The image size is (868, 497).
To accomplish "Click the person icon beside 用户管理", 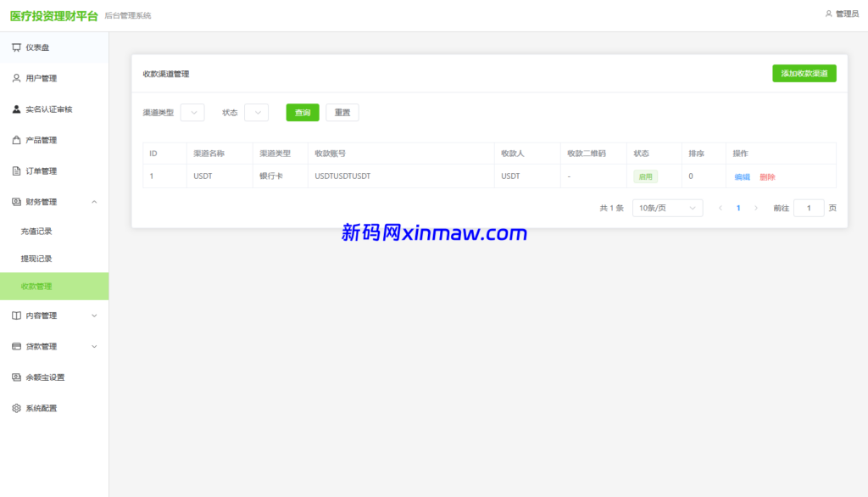I will click(x=17, y=78).
